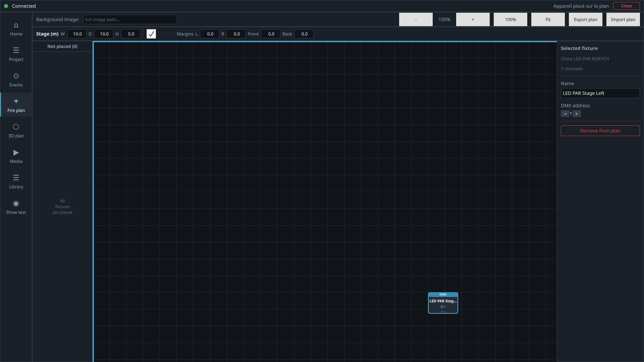Reset zoom with the 100% button
This screenshot has width=644, height=362.
tap(511, 19)
